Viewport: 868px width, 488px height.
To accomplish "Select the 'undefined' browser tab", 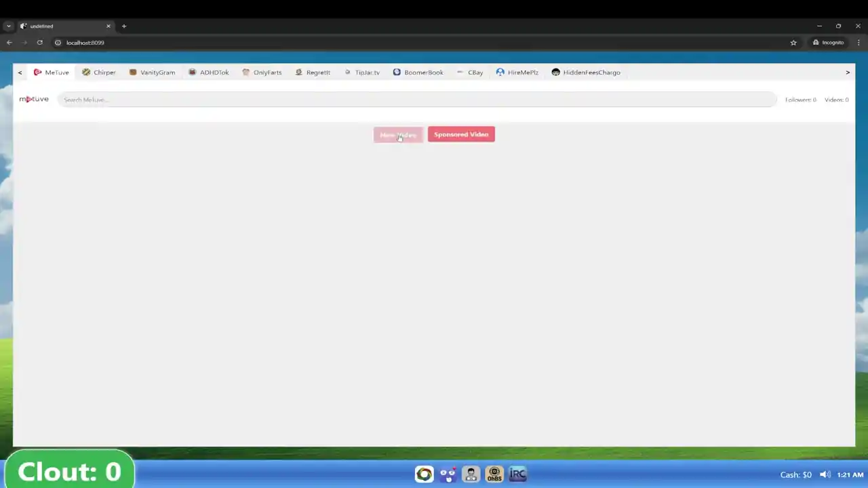I will point(65,26).
